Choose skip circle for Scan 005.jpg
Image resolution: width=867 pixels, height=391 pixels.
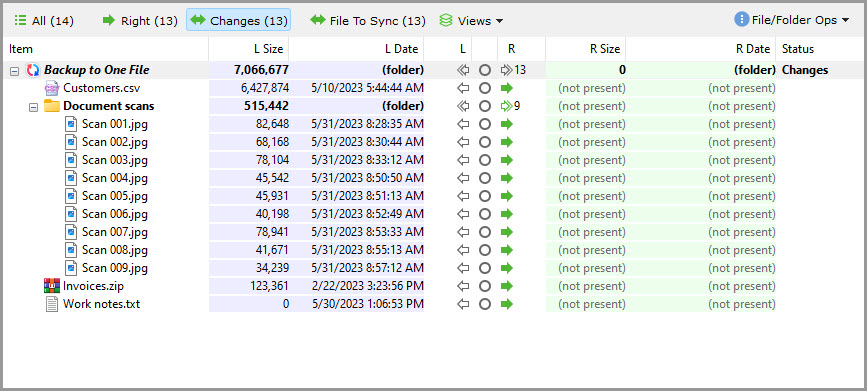click(485, 196)
